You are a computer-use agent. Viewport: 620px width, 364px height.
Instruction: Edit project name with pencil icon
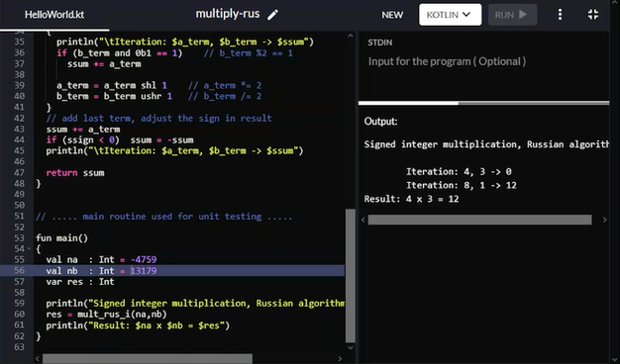(x=272, y=15)
